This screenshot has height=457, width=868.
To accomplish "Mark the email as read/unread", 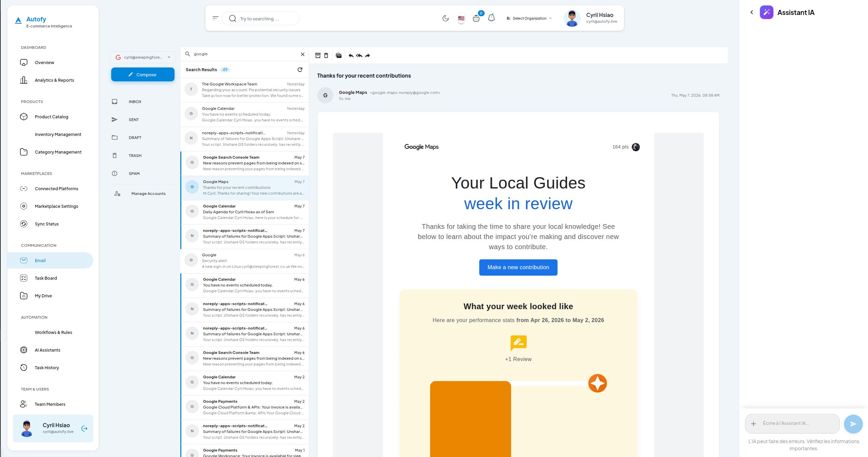I will 339,56.
